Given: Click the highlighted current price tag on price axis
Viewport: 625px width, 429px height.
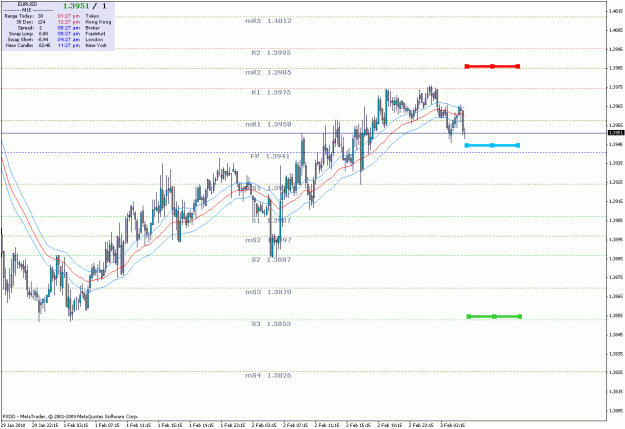Looking at the screenshot, I should click(x=616, y=133).
